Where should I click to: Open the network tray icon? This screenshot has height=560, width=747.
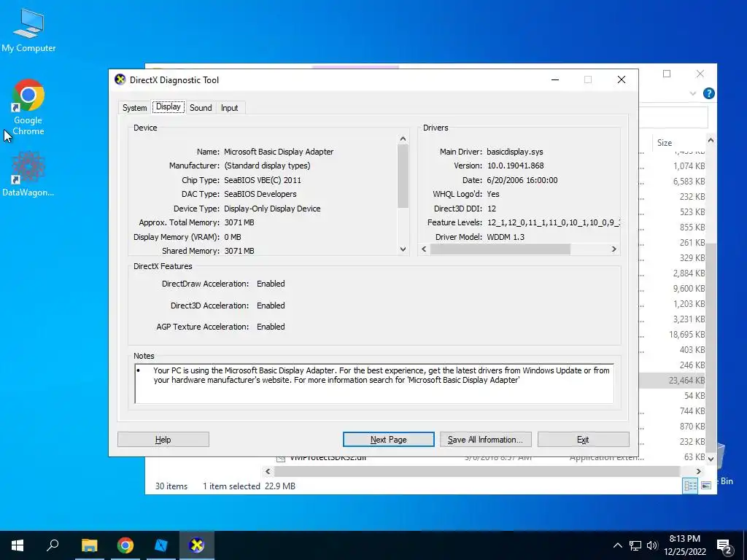tap(635, 545)
